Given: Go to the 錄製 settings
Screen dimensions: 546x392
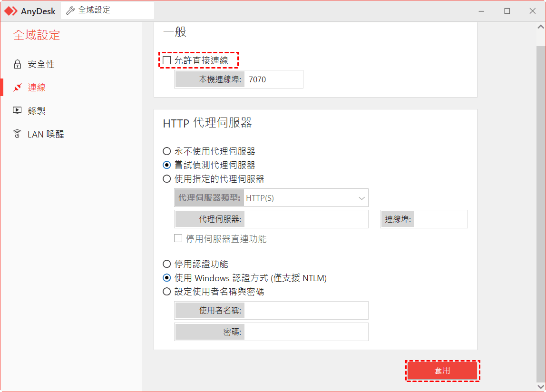Looking at the screenshot, I should [36, 111].
